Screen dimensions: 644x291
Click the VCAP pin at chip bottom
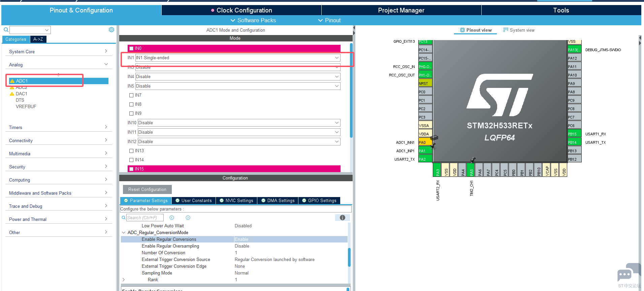(x=547, y=170)
